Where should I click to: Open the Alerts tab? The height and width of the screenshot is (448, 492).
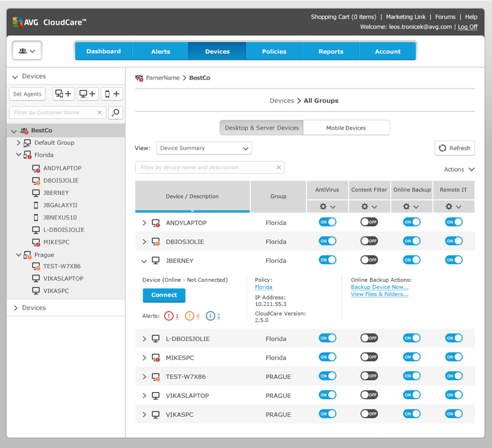click(160, 51)
